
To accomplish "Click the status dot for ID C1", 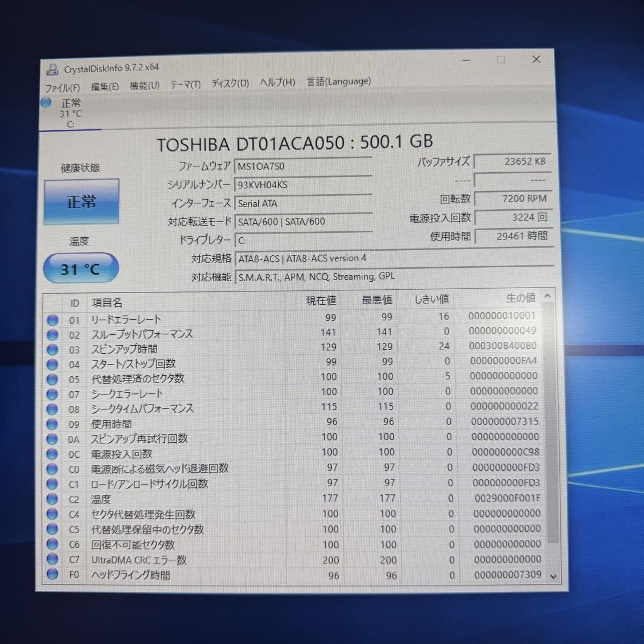I will coord(52,484).
